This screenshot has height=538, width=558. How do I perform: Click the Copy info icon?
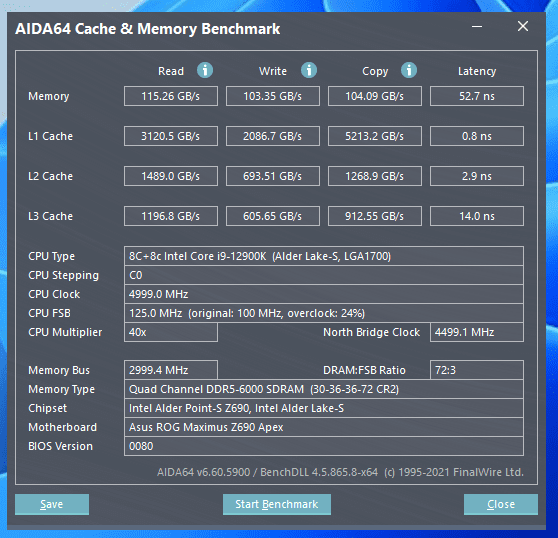409,70
